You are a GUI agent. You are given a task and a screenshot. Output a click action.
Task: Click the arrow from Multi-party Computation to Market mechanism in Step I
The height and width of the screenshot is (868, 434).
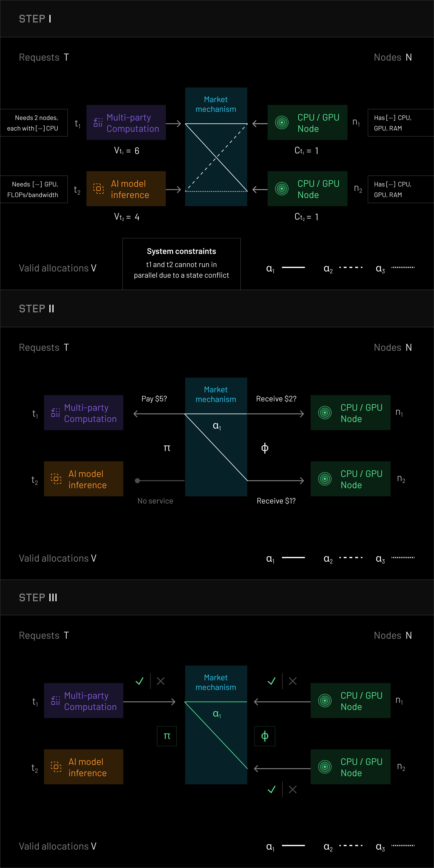coord(174,124)
